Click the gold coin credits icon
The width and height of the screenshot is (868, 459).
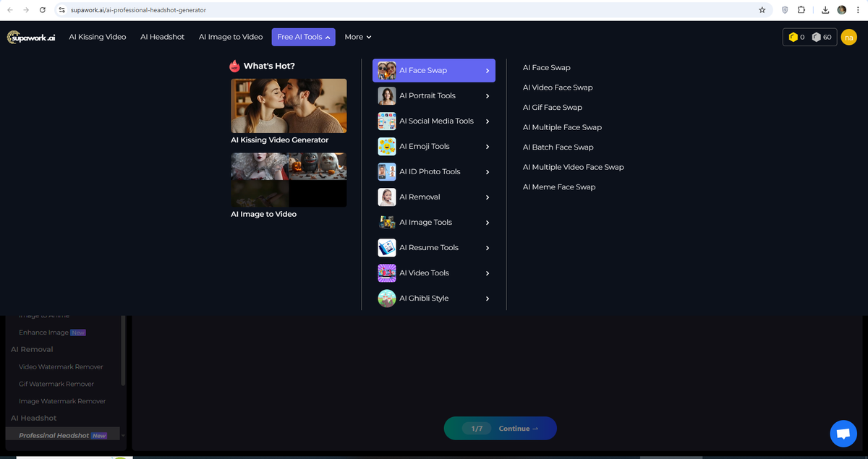pos(793,37)
